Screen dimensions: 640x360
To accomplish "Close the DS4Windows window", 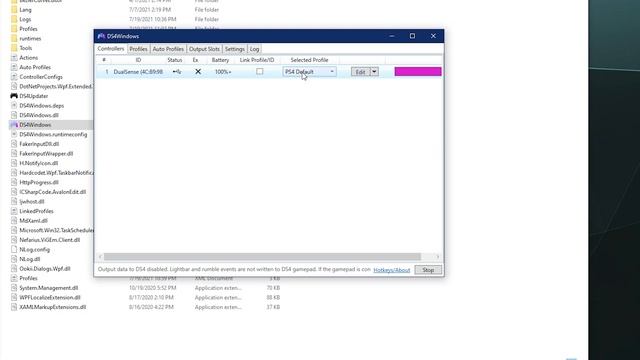I will (x=433, y=36).
